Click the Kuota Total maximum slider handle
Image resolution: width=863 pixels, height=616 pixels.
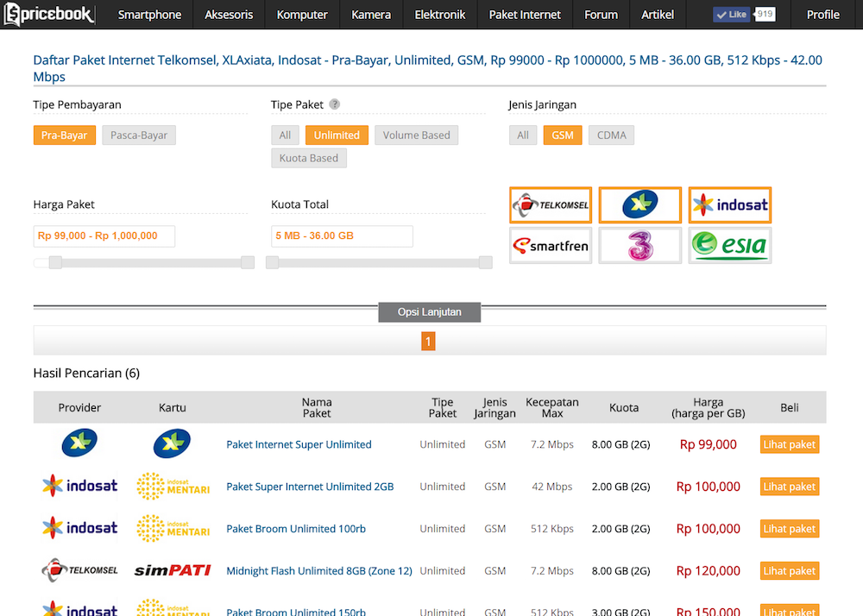point(485,262)
